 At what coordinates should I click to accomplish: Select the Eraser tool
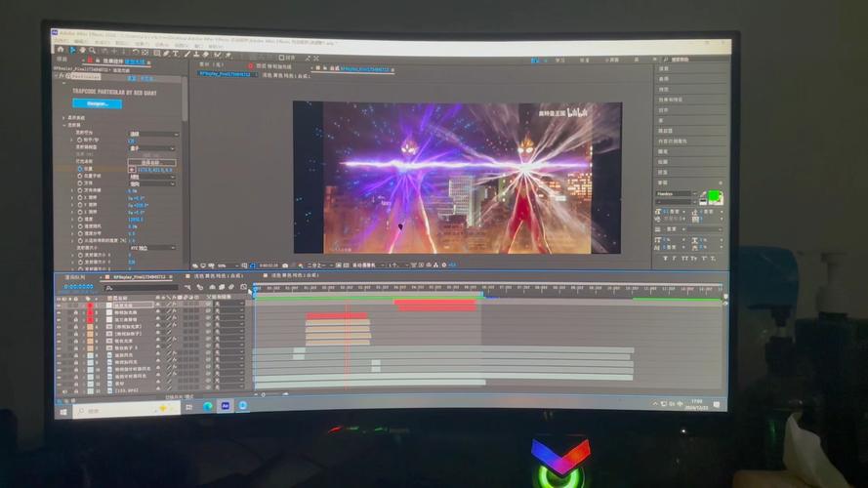[205, 55]
